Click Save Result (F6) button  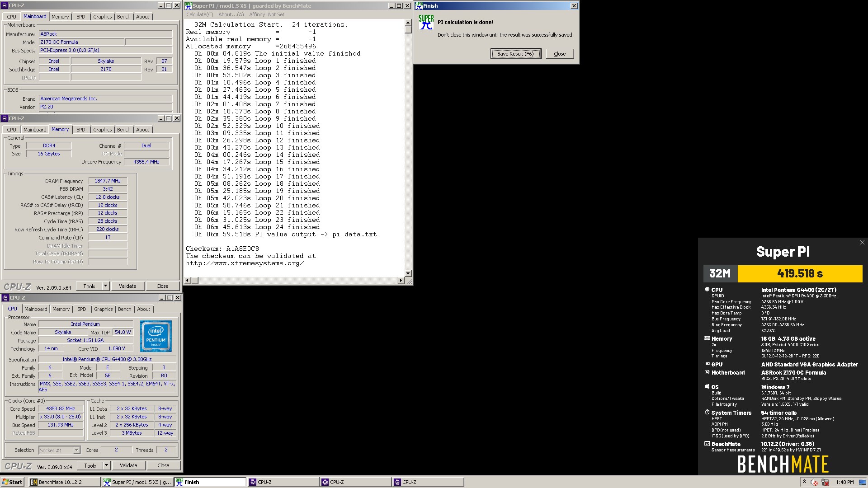pos(515,54)
